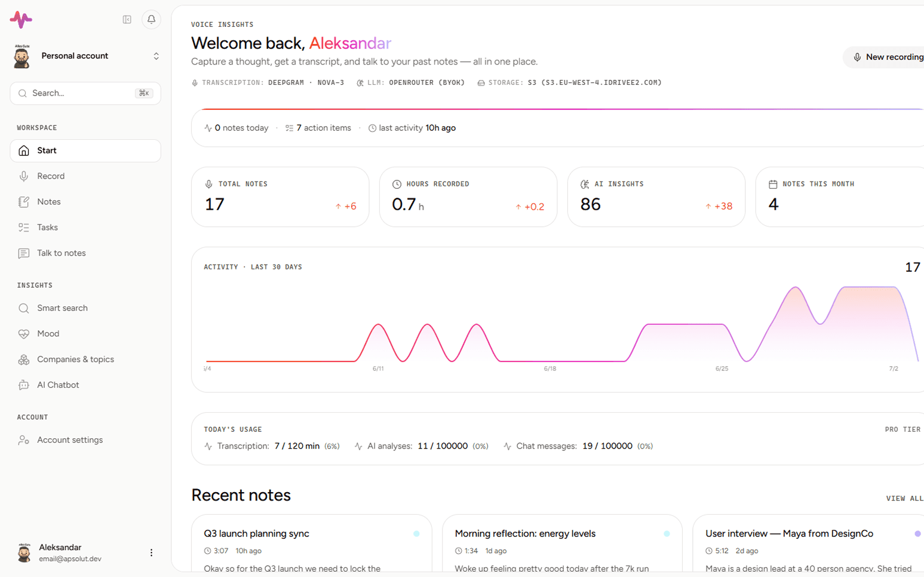This screenshot has width=924, height=577.
Task: Click the Mood heart icon
Action: pos(24,334)
